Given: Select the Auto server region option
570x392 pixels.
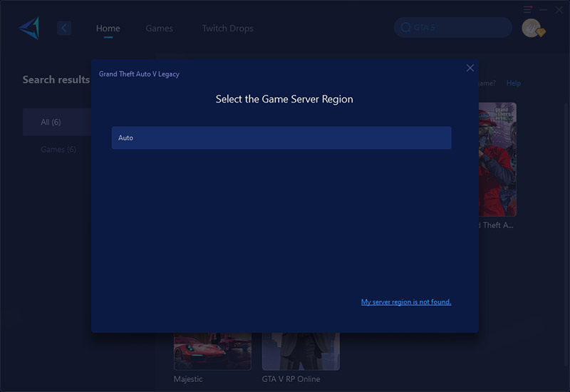Looking at the screenshot, I should point(281,138).
